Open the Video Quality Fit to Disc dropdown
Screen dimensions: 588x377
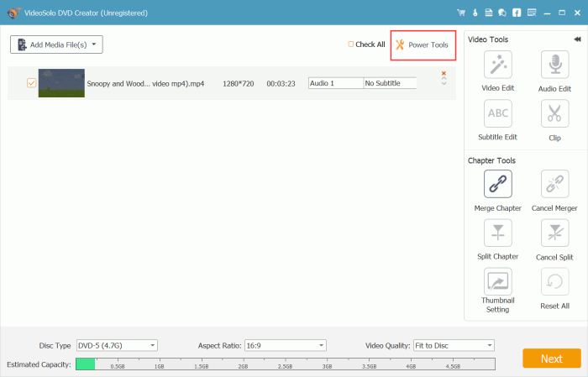454,346
